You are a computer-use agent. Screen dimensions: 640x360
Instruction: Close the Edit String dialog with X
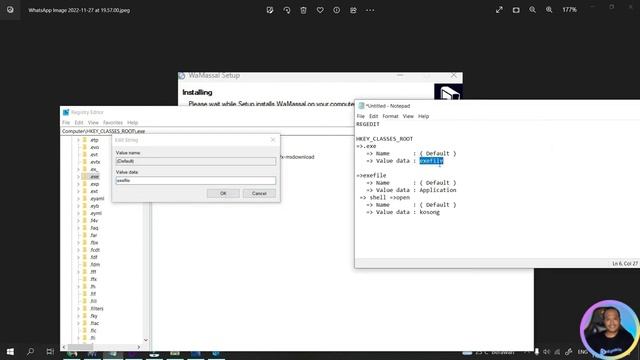pos(273,140)
